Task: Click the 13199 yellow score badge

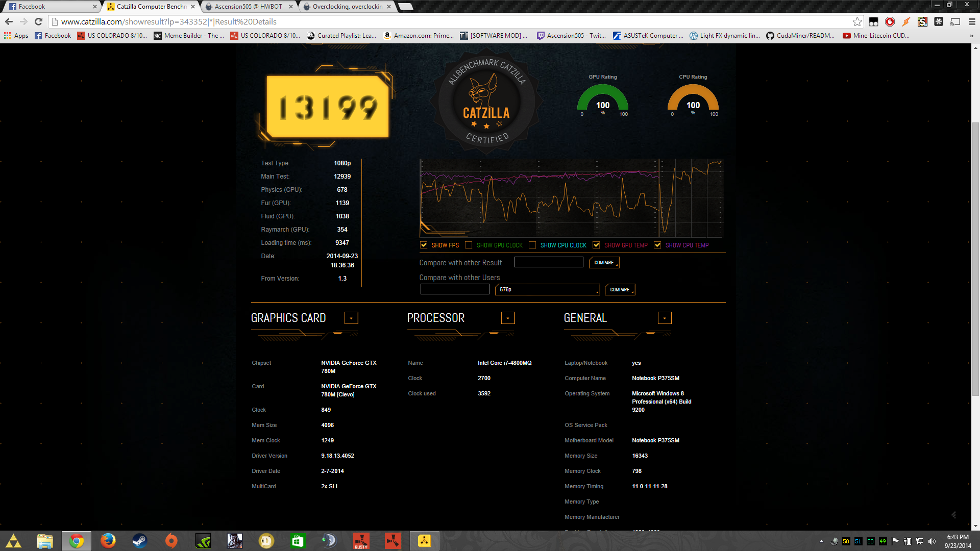Action: pos(327,107)
